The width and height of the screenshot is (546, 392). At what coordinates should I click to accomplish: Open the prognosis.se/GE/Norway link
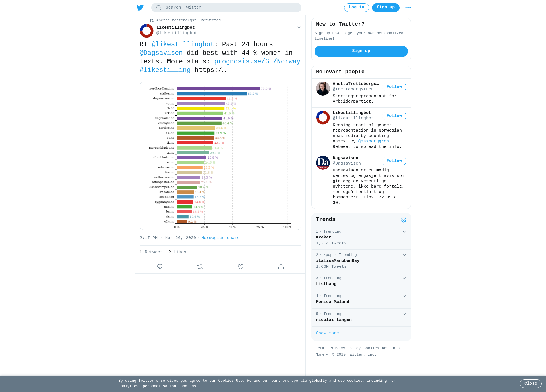coord(257,61)
